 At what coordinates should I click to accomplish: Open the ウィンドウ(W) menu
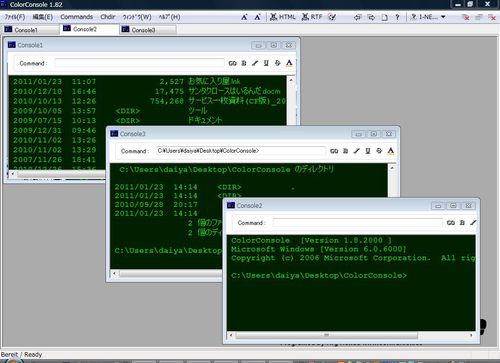coord(137,17)
